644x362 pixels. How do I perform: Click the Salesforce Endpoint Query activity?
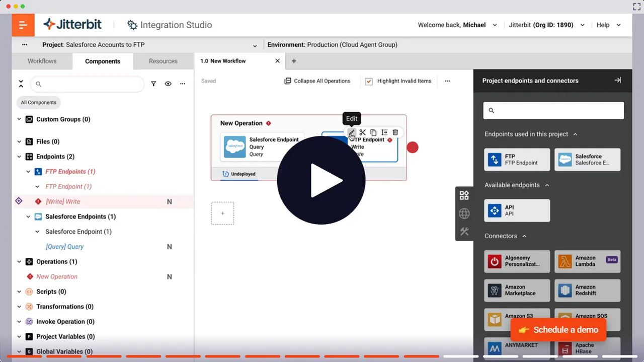[262, 147]
